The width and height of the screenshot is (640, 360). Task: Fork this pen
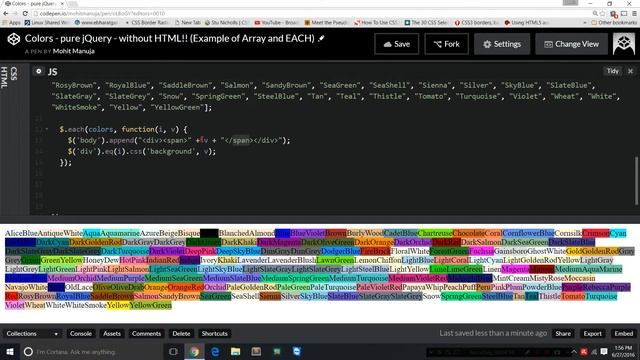(x=446, y=44)
